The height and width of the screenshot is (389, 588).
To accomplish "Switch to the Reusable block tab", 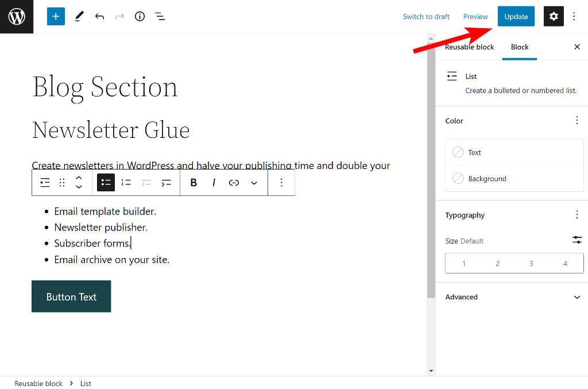I will pos(469,47).
